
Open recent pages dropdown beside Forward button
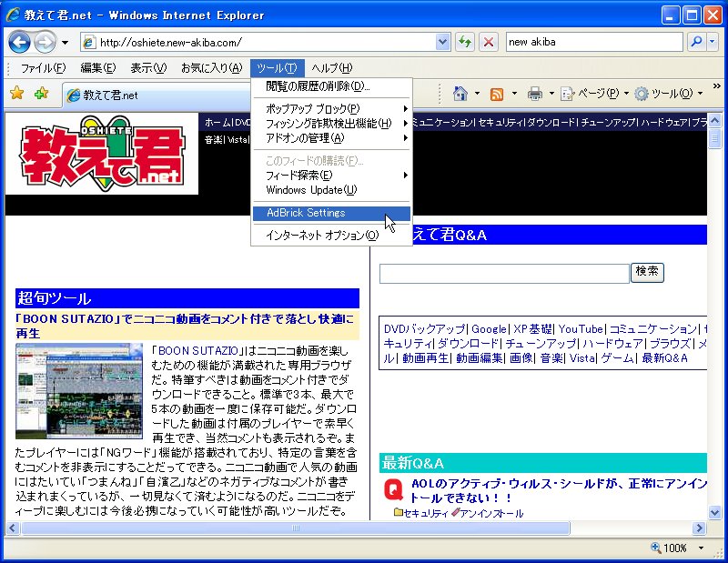65,43
